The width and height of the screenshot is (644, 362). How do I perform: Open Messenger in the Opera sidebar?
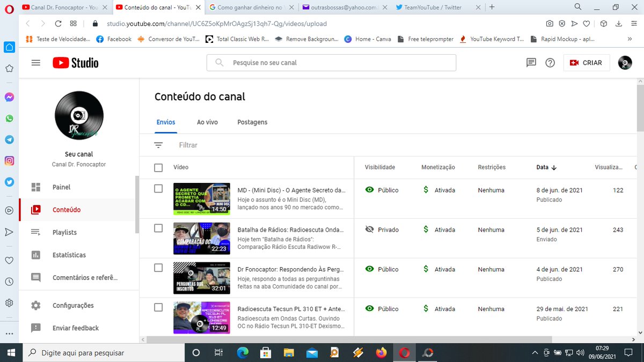tap(9, 98)
